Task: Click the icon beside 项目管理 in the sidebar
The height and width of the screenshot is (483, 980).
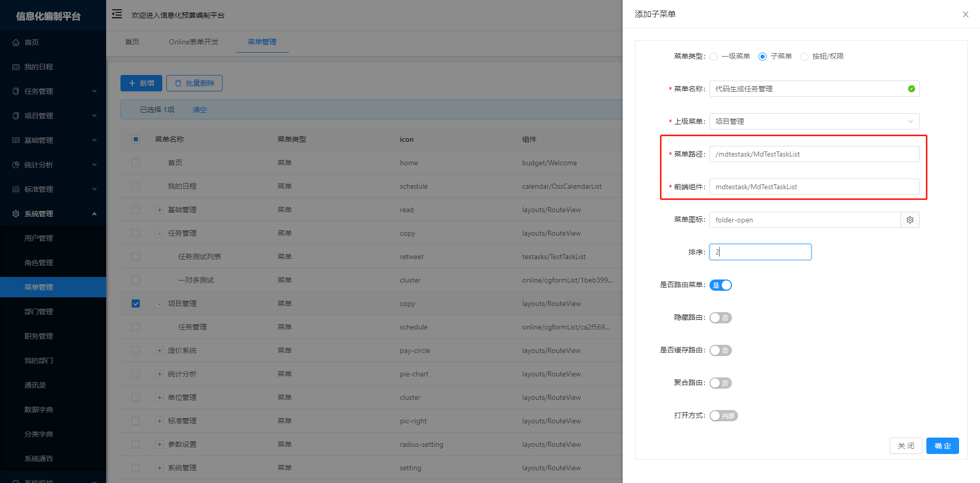Action: [x=16, y=116]
